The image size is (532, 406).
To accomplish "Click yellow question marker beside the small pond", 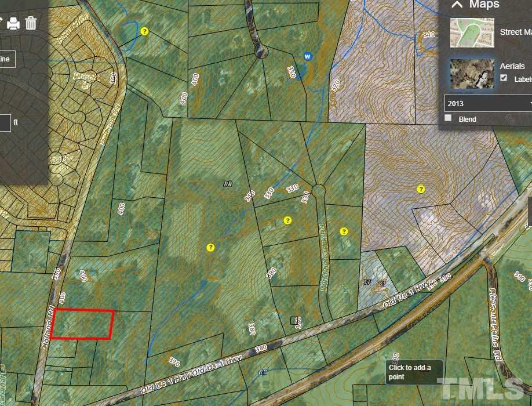I will pos(144,31).
